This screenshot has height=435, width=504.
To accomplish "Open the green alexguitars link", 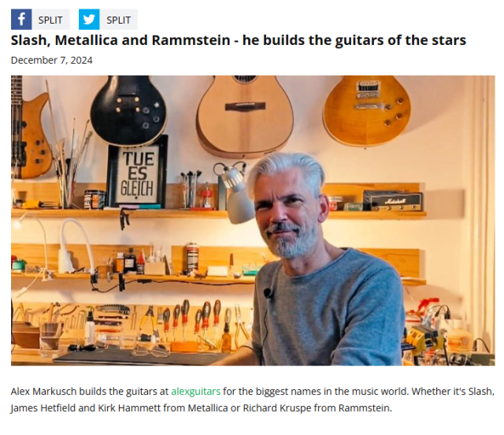I will pyautogui.click(x=196, y=391).
